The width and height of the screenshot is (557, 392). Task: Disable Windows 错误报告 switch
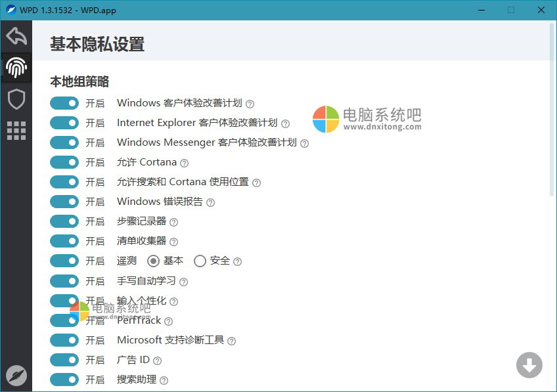[x=64, y=202]
